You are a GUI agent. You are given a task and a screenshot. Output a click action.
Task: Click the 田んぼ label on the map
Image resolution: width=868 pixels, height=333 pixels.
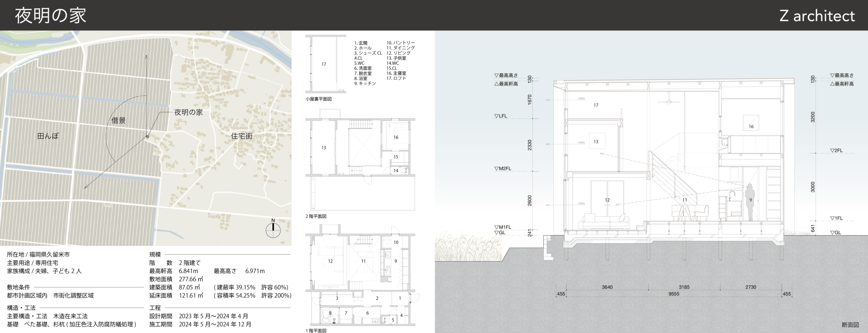pos(48,136)
